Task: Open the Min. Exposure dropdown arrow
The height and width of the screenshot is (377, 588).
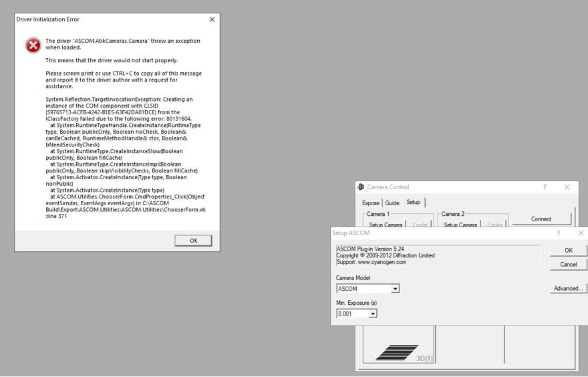Action: click(372, 314)
